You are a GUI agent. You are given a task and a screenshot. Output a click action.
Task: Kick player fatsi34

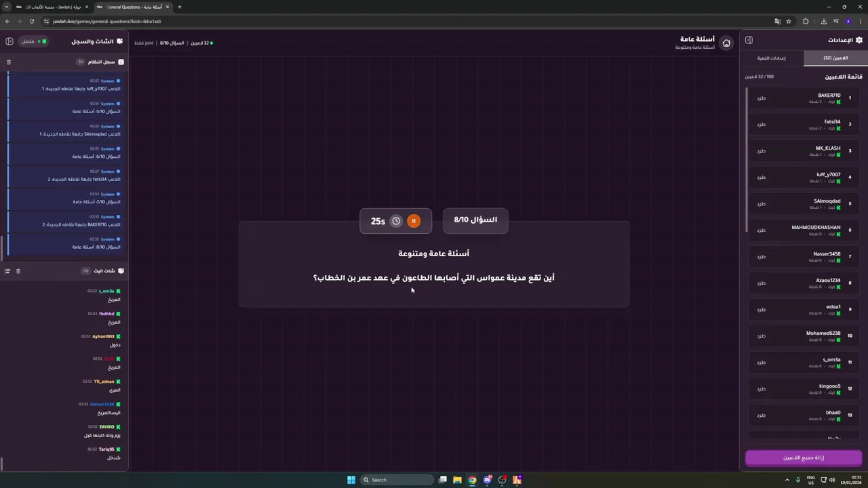[x=761, y=125]
